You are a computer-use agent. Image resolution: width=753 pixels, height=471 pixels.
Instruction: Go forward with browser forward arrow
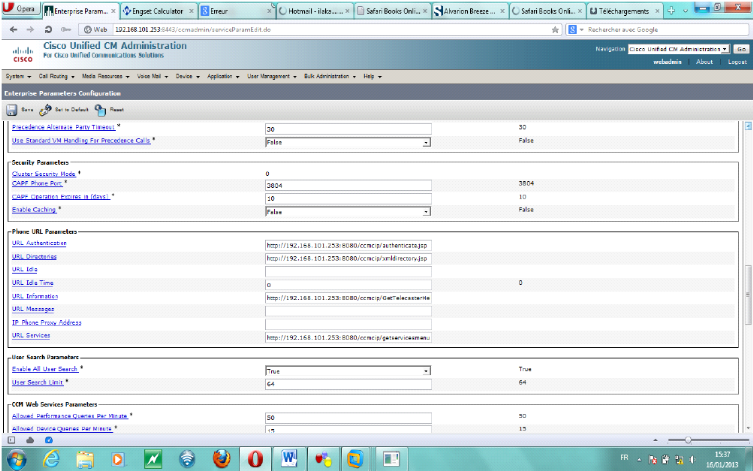pos(30,30)
